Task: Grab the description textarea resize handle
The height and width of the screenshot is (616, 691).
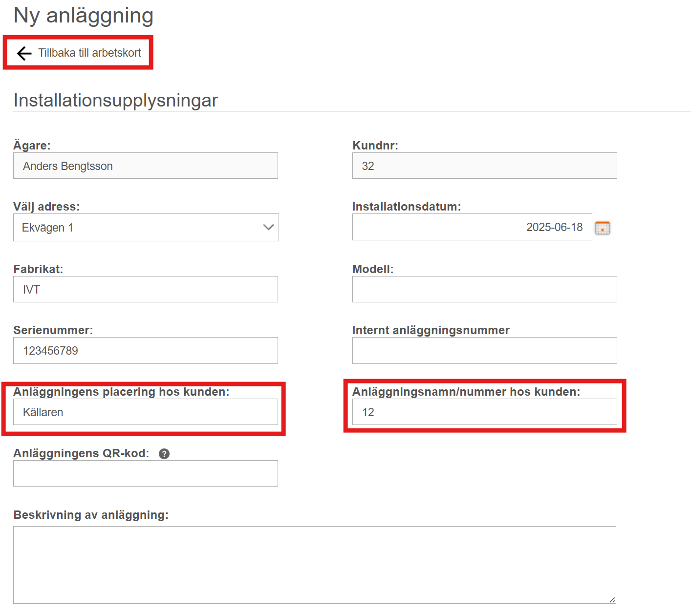Action: tap(612, 600)
